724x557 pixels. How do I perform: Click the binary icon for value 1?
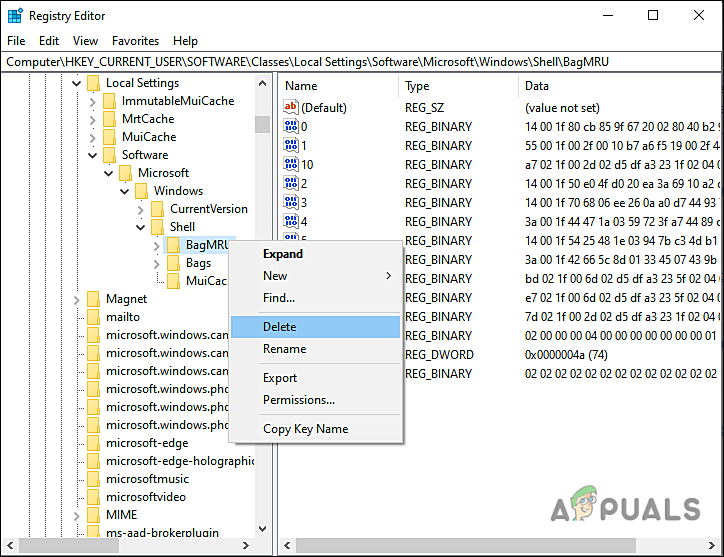point(291,145)
